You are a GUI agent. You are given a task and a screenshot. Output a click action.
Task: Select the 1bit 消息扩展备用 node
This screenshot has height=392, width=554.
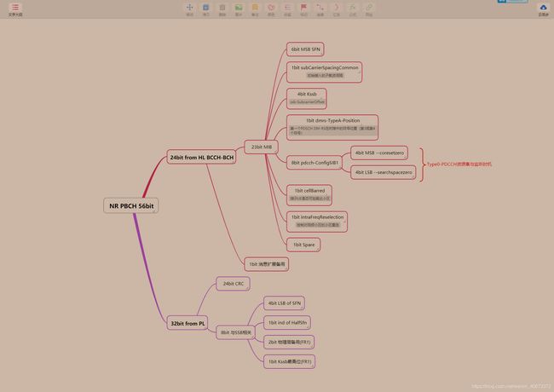pos(267,264)
